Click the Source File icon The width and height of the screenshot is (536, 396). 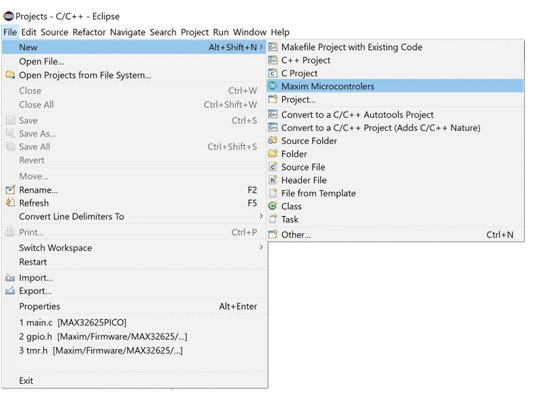[x=272, y=167]
